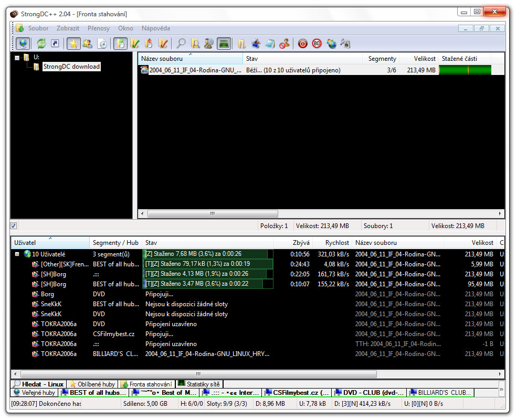
Task: Switch to the Statistiky sítě tab
Action: pyautogui.click(x=199, y=384)
